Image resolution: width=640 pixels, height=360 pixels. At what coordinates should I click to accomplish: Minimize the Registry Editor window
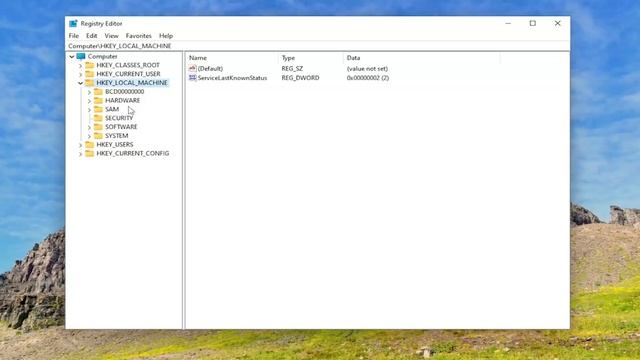[508, 24]
